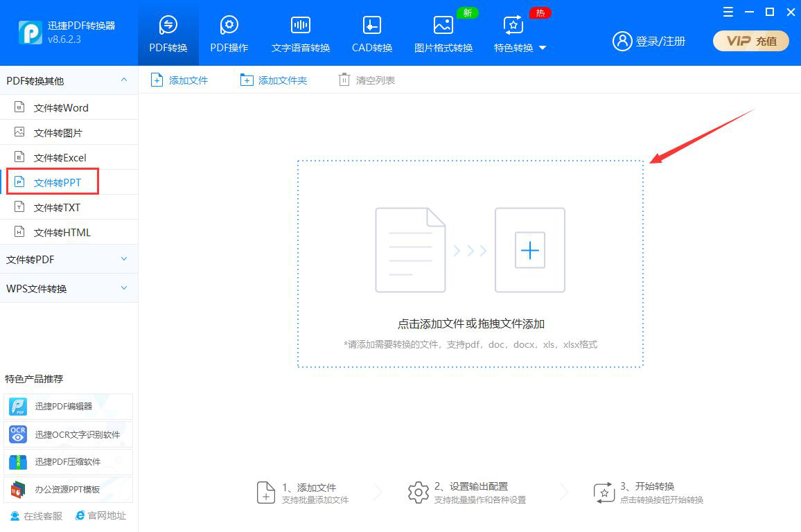The image size is (801, 532).
Task: Click the 特色产品推荐 heading text
Action: click(34, 379)
